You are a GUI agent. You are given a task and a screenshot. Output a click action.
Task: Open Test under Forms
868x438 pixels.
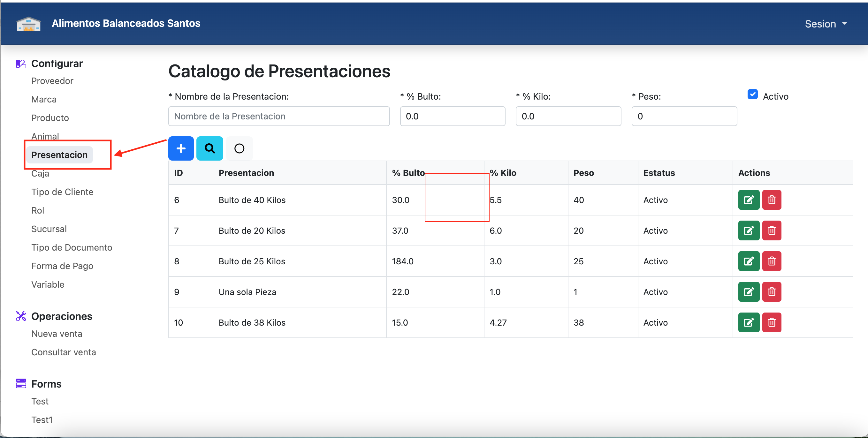40,402
